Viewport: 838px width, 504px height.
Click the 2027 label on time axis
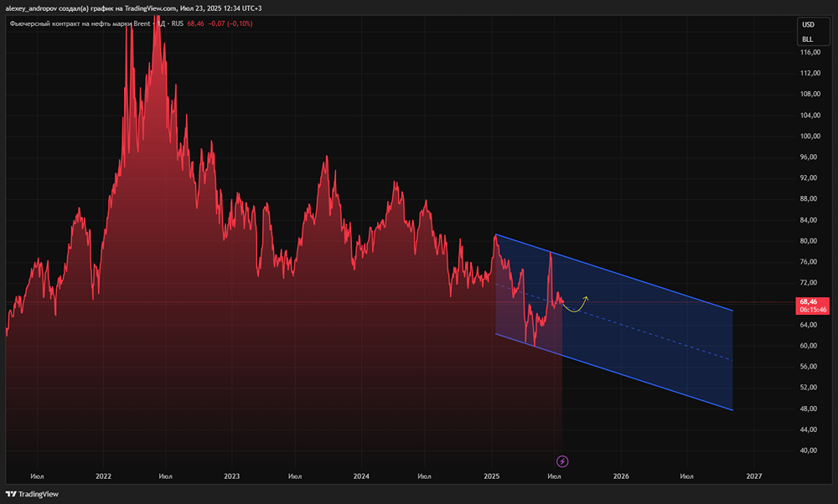point(754,476)
